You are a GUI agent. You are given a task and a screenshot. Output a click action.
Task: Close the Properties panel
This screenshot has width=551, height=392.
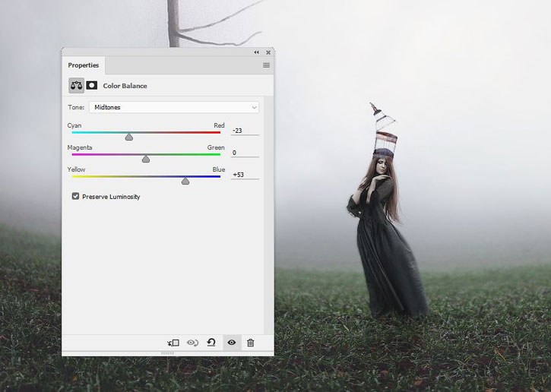(x=268, y=52)
